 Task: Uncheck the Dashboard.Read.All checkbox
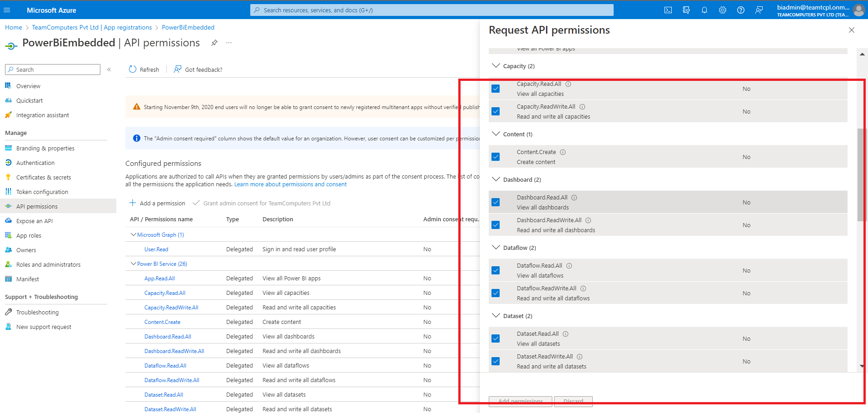[496, 202]
